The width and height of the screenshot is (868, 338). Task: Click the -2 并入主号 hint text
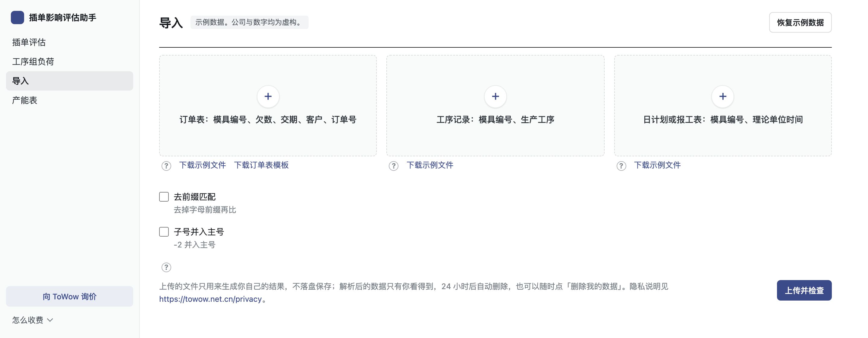tap(194, 245)
